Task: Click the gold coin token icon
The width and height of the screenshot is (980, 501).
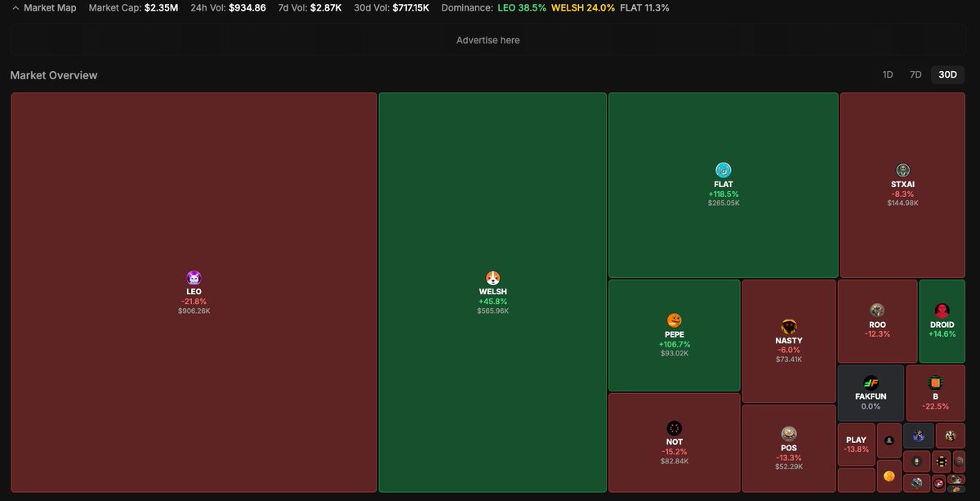Action: click(889, 476)
